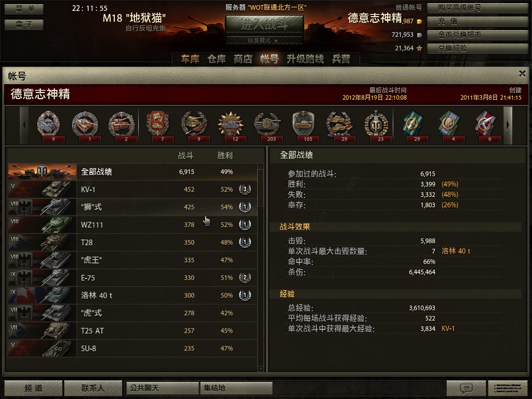Select the 洛林 40 t tank row

point(132,295)
